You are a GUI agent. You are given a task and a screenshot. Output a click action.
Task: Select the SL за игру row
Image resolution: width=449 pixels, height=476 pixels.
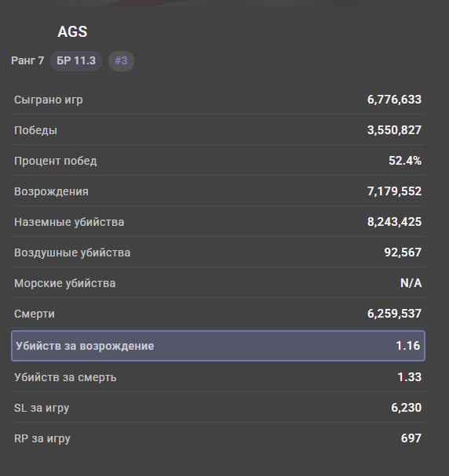(x=218, y=408)
